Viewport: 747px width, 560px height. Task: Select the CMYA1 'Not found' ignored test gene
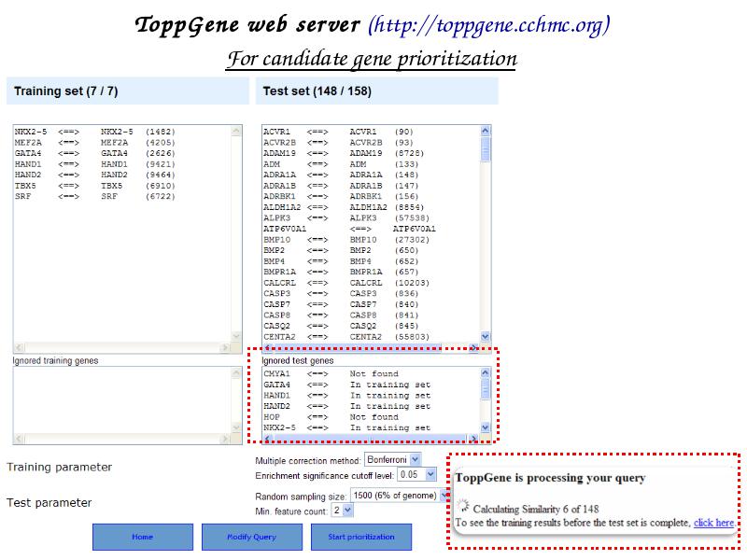pos(331,374)
